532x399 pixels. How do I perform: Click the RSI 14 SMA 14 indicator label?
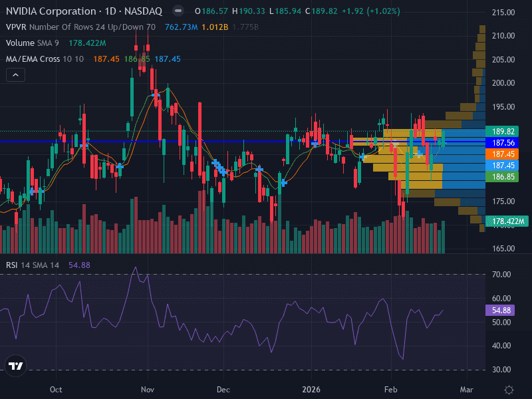click(x=32, y=265)
